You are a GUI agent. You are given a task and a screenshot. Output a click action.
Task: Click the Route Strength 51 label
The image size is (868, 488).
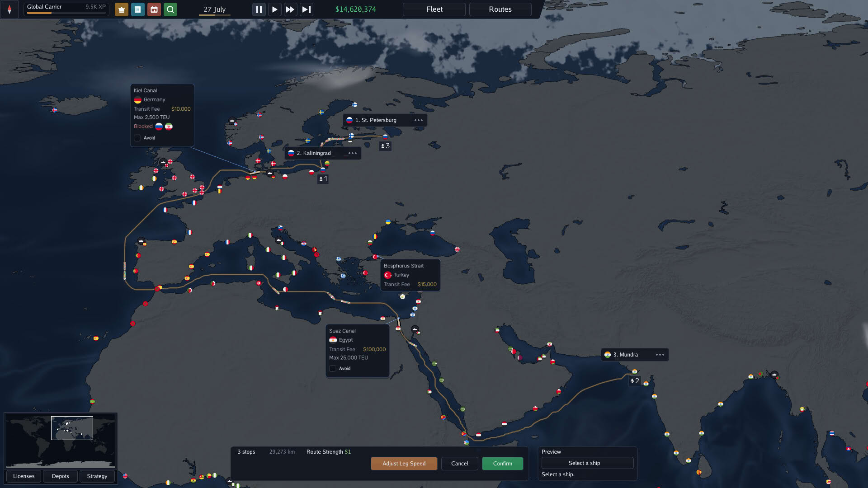(x=328, y=452)
